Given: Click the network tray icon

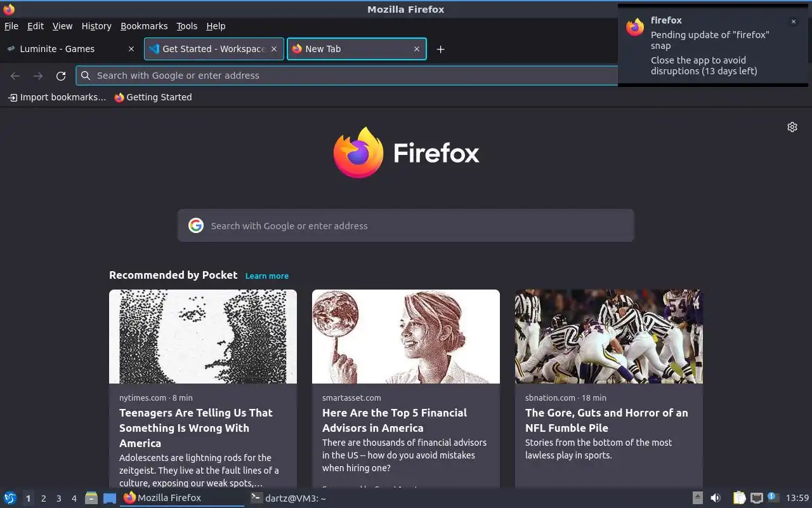Looking at the screenshot, I should coord(756,498).
